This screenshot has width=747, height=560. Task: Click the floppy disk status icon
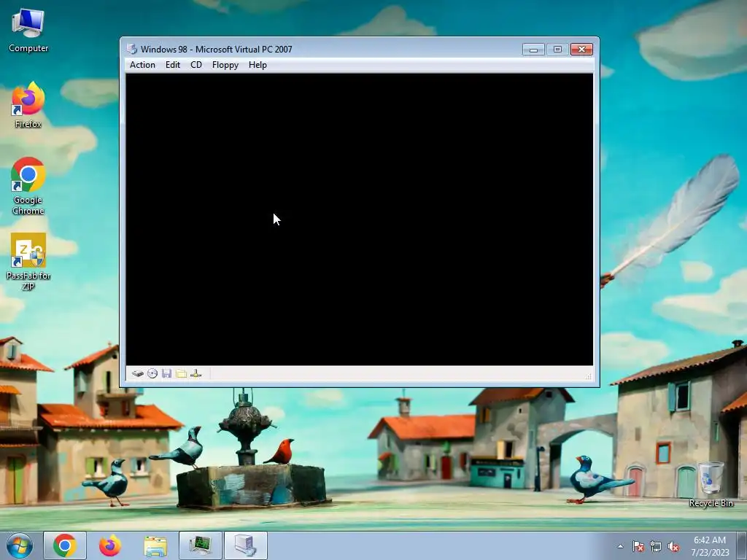(167, 374)
